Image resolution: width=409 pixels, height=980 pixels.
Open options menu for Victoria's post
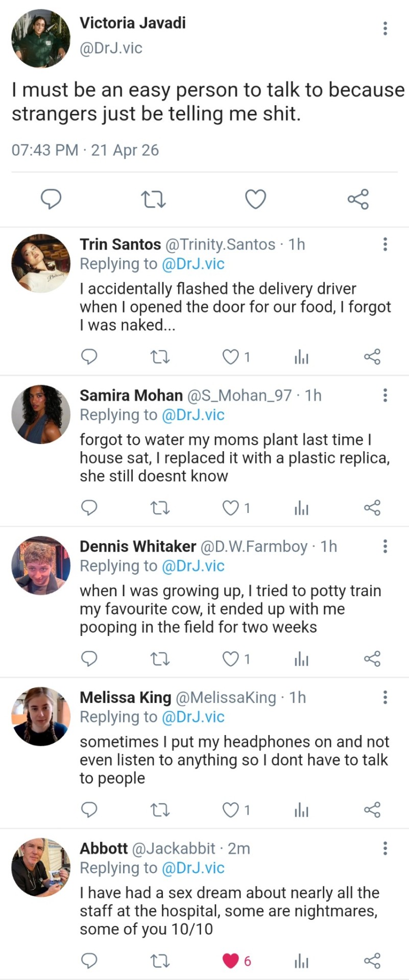click(x=385, y=28)
